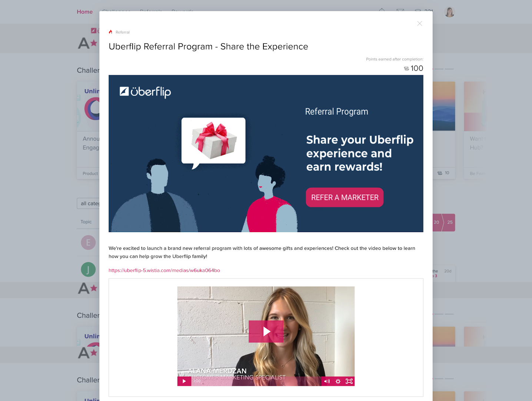Image resolution: width=532 pixels, height=401 pixels.
Task: Click the gift box image in banner
Action: point(213,141)
